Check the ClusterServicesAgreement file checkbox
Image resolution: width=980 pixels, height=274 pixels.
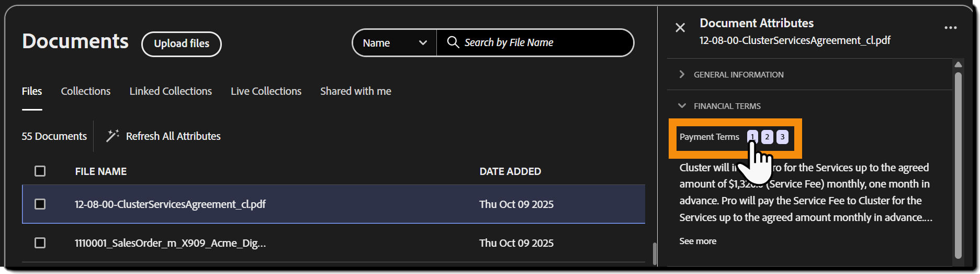(40, 204)
